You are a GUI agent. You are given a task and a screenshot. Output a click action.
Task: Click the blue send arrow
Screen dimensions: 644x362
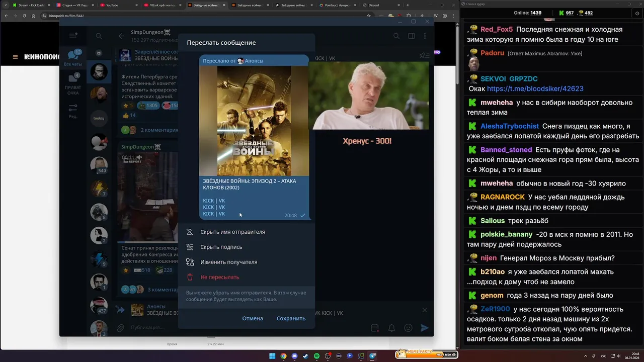425,328
